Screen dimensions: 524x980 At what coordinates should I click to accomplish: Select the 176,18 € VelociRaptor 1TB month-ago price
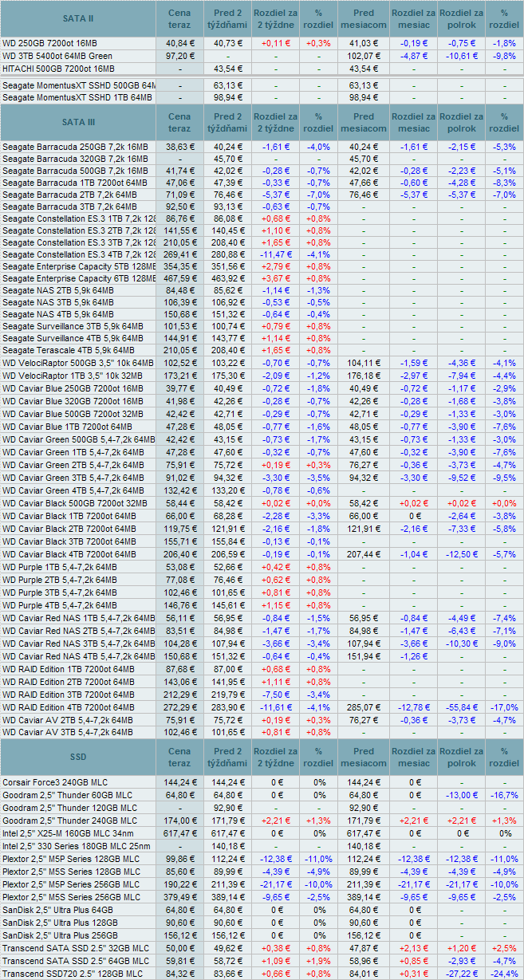[x=364, y=374]
